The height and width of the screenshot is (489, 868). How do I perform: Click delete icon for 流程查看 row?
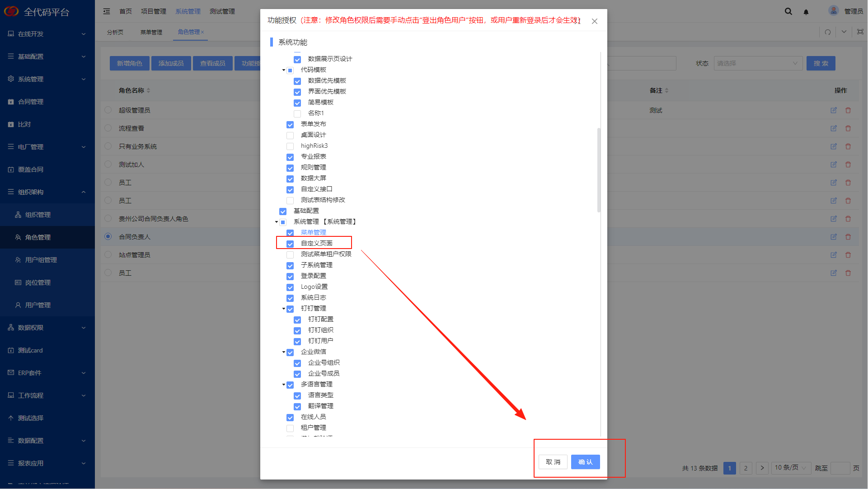(x=848, y=128)
